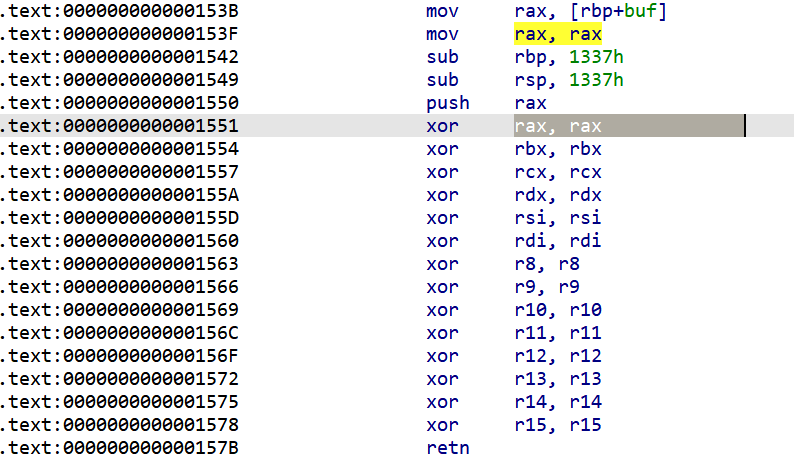This screenshot has width=794, height=458.
Task: Click the rsi, rsi operand
Action: [558, 218]
